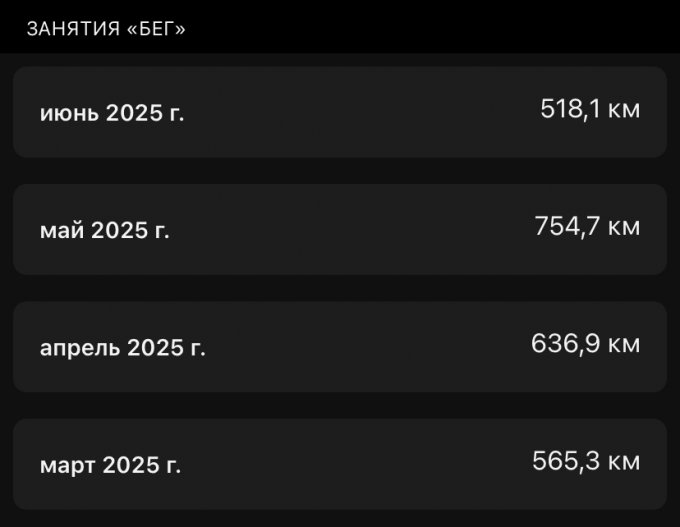Click the км unit beside 754,7
This screenshot has width=680, height=527.
point(623,227)
